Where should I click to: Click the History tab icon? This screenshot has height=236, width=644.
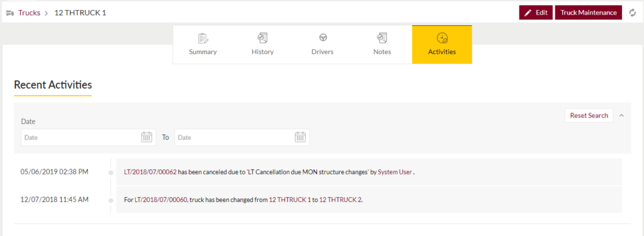click(x=262, y=38)
